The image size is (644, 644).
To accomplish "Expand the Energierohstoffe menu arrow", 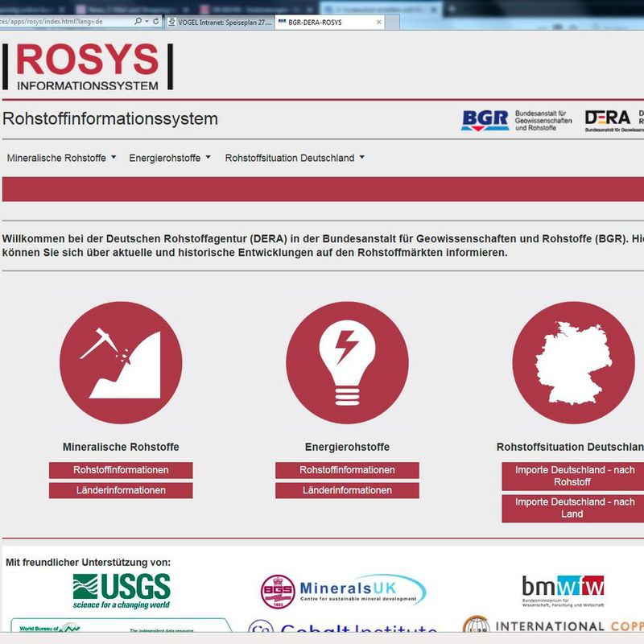I will [x=208, y=157].
